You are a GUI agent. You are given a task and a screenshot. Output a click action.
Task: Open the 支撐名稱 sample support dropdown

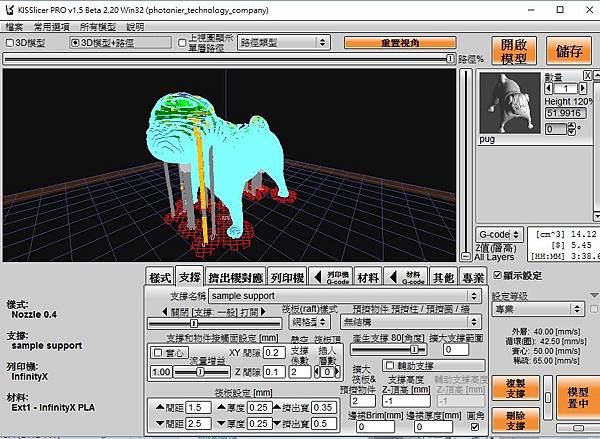345,296
